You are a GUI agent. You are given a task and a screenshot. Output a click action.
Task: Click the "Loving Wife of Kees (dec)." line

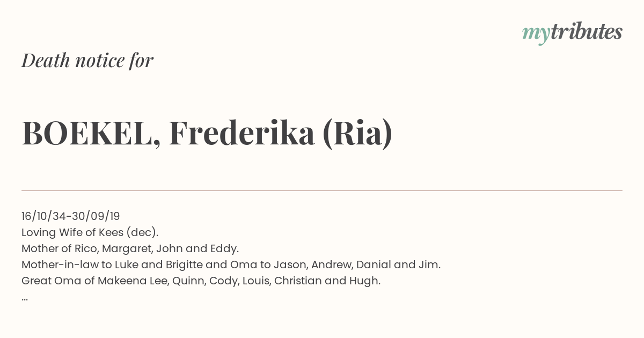tap(90, 232)
